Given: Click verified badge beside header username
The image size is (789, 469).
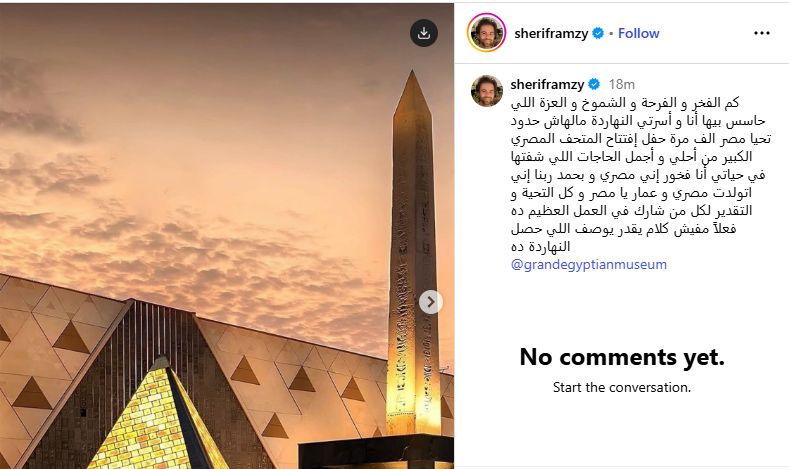Looking at the screenshot, I should coord(598,33).
